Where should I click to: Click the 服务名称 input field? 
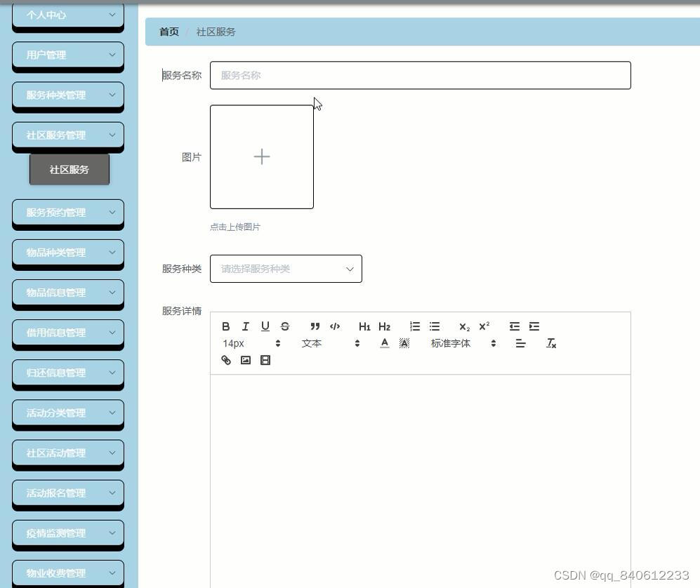(420, 75)
